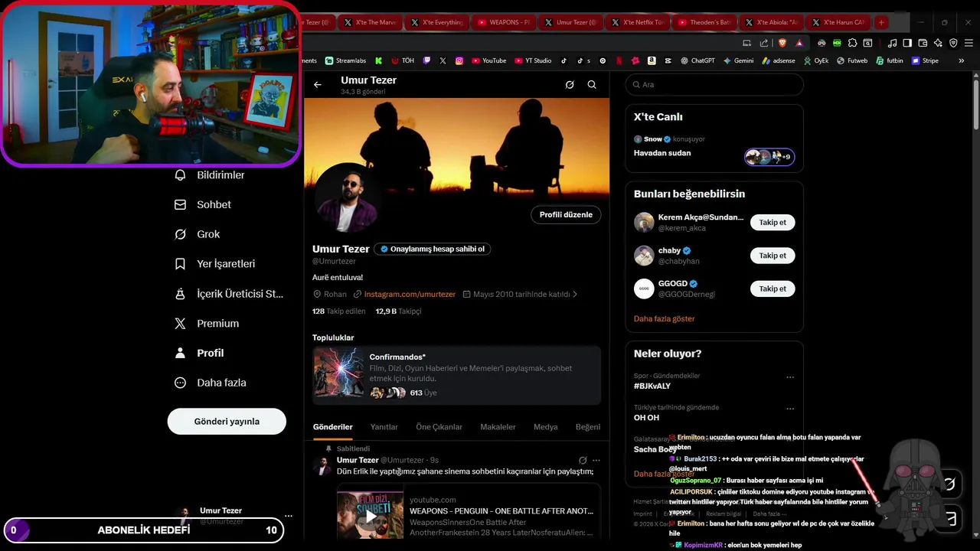The width and height of the screenshot is (980, 551).
Task: Open İçerik Üreticisi St... sidebar item
Action: click(x=229, y=294)
